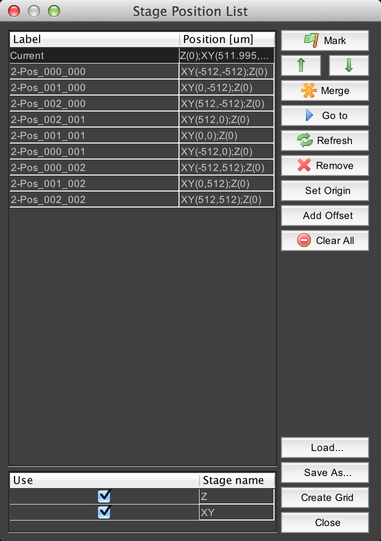Clear All positions button
Screen dimensions: 381x541
tap(325, 240)
